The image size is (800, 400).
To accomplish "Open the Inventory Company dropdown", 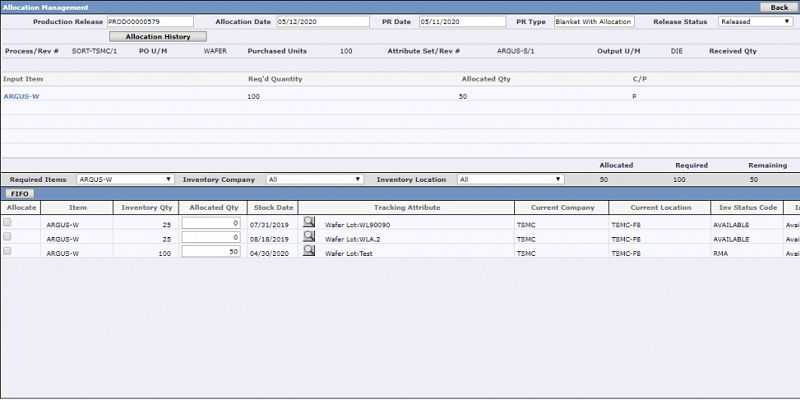I will click(314, 179).
